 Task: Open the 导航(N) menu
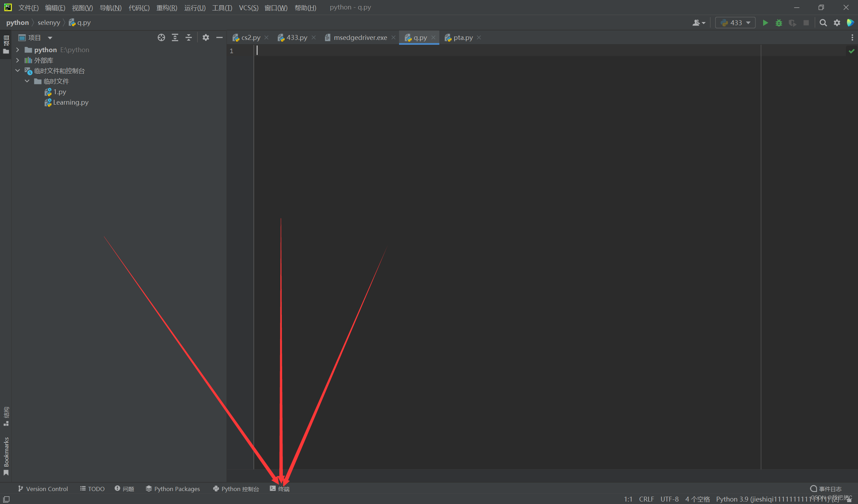(111, 8)
